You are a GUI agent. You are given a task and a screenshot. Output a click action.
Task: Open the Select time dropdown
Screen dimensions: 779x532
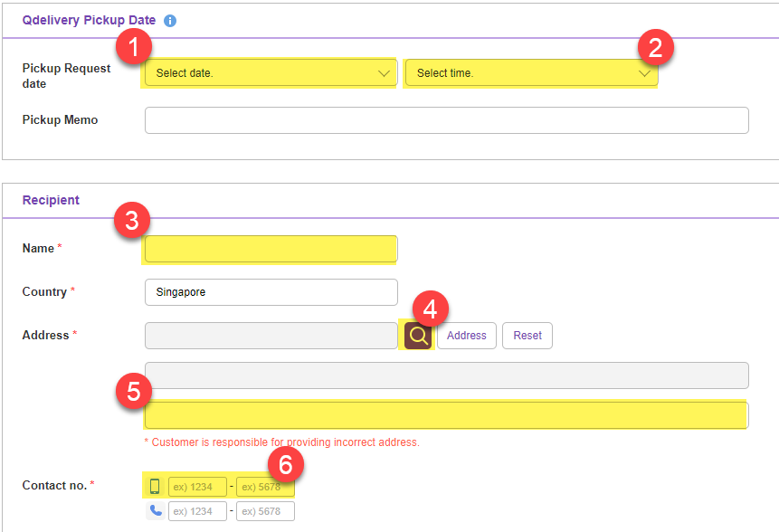click(532, 73)
